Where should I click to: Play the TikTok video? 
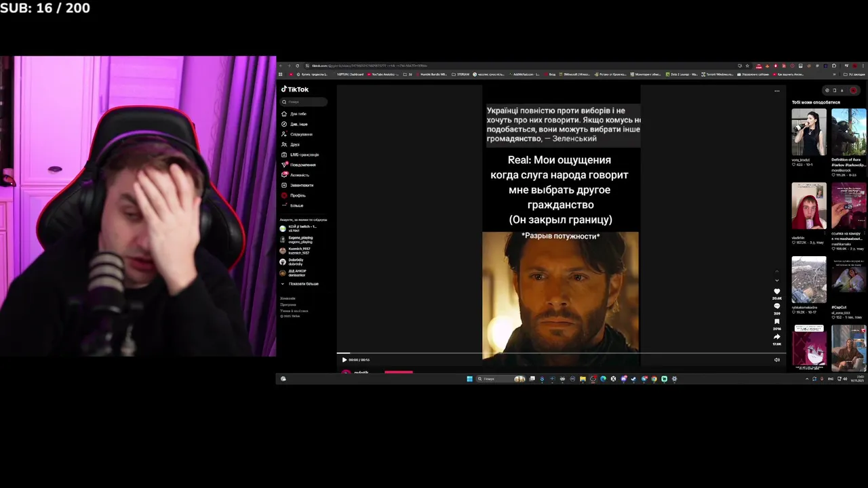click(x=344, y=360)
